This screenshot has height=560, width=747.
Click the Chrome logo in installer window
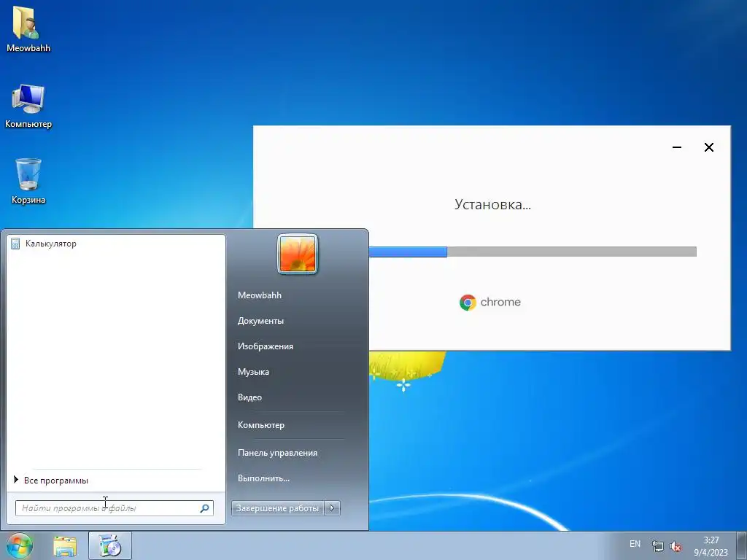coord(468,303)
